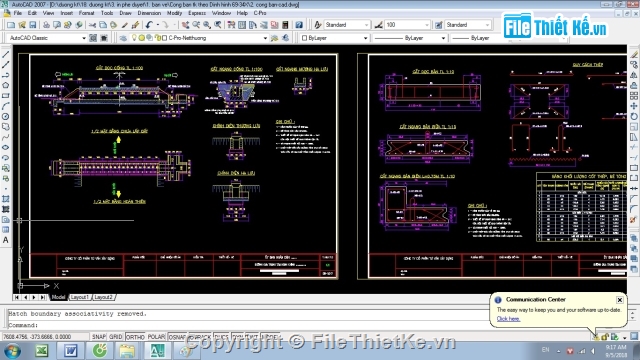
Task: Open the Dimension menu
Action: [x=149, y=13]
